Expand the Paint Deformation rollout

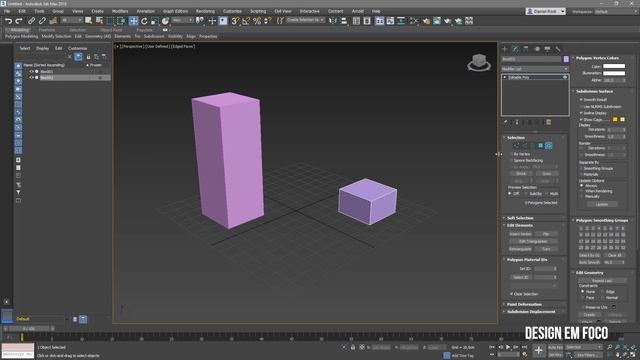[x=524, y=304]
